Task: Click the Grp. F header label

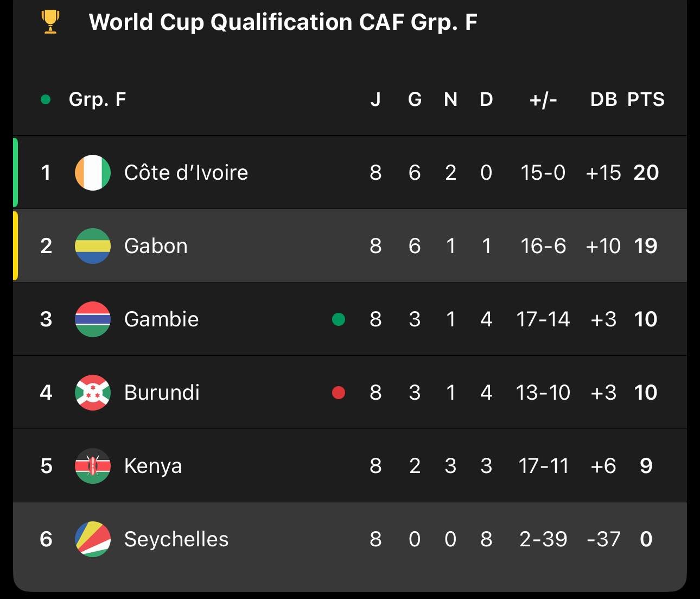Action: 97,99
